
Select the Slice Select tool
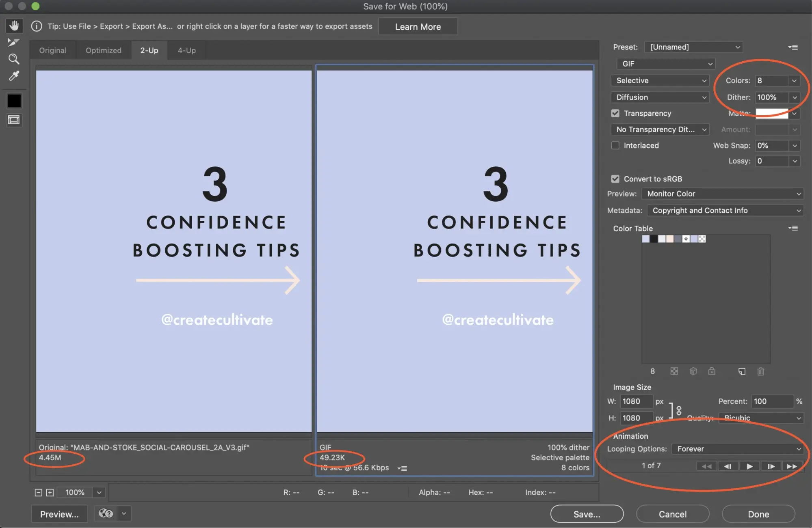tap(14, 42)
